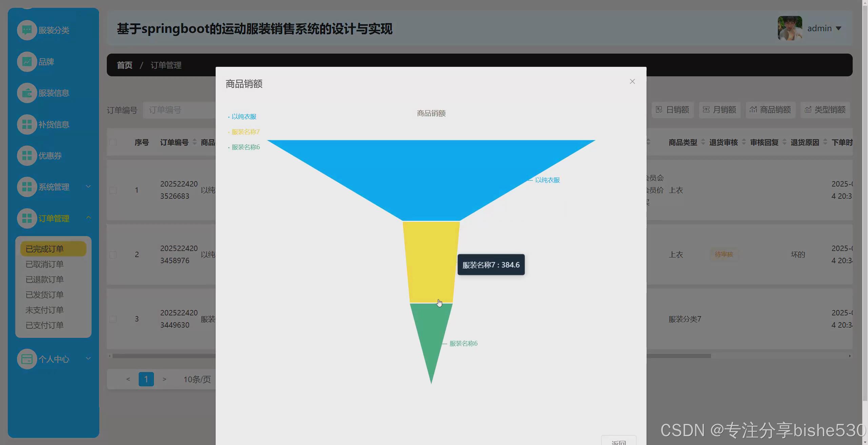Image resolution: width=868 pixels, height=445 pixels.
Task: Toggle the select-all checkbox in table header
Action: tap(113, 142)
